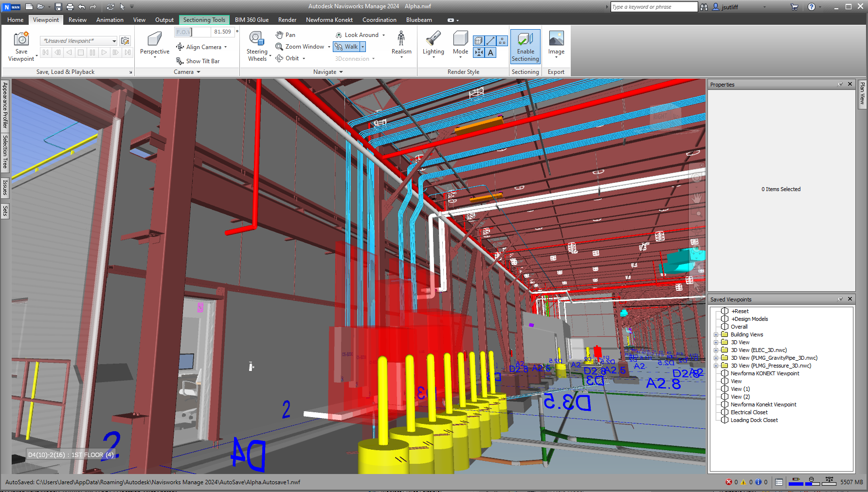Open the Walk tool dropdown arrow
The height and width of the screenshot is (492, 868).
[x=363, y=47]
